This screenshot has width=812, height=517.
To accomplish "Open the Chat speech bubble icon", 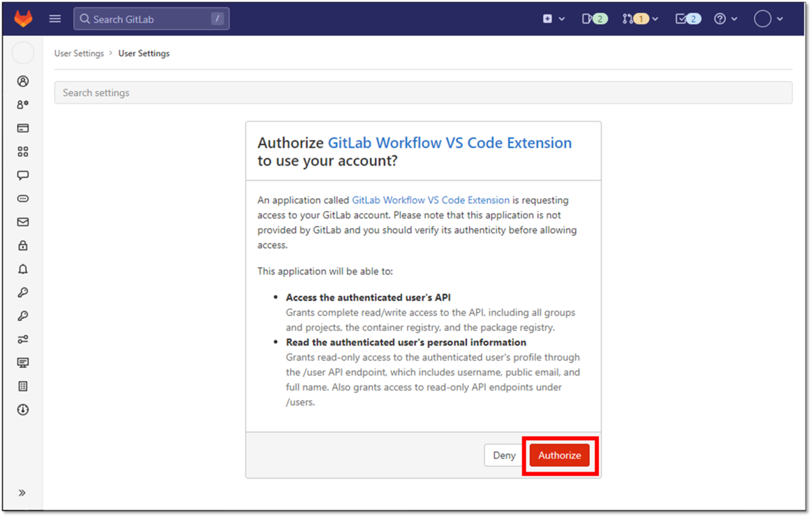I will click(23, 175).
